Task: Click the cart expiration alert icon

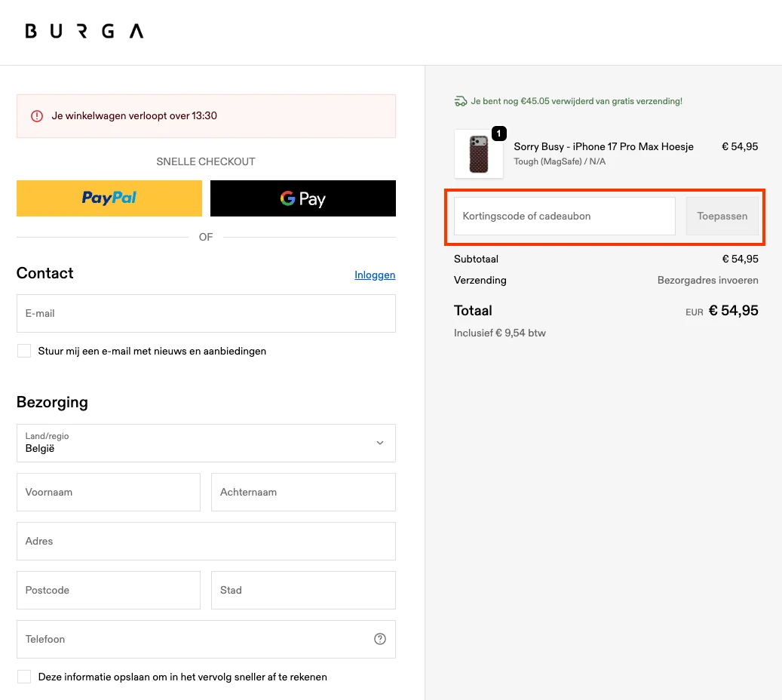Action: coord(37,115)
